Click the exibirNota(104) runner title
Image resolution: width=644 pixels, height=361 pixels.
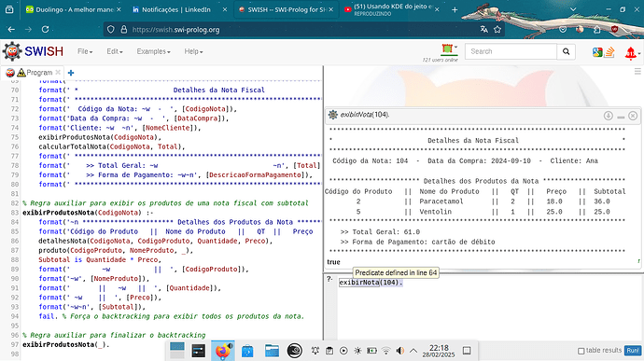[x=365, y=115]
